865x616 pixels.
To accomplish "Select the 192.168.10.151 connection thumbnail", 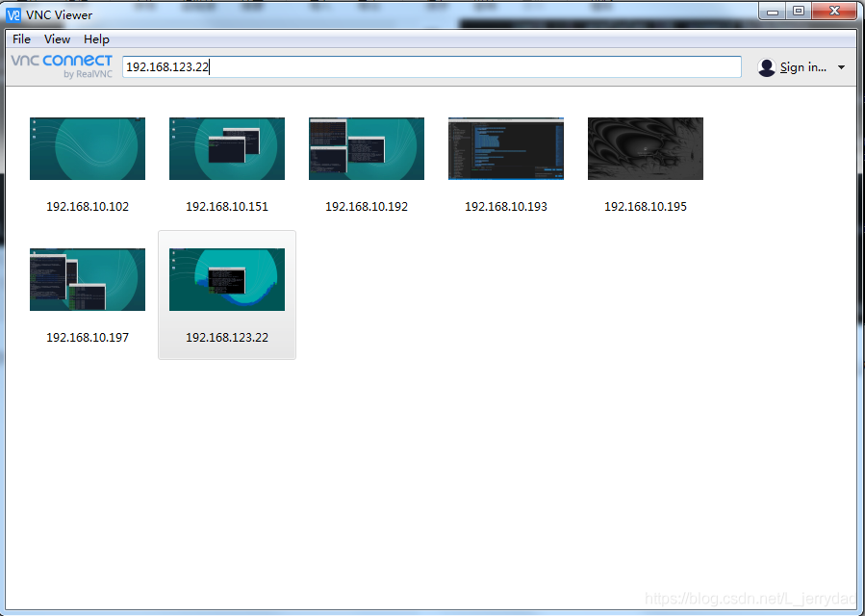I will (x=227, y=148).
